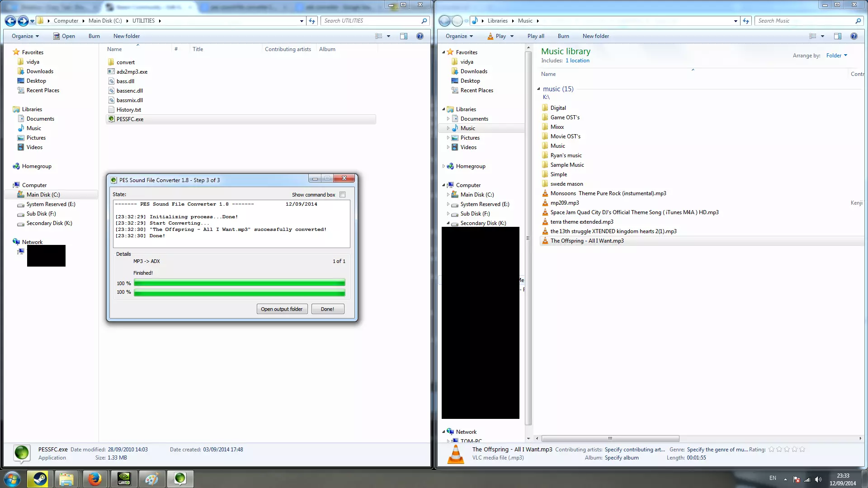868x488 pixels.
Task: Open Firefox from the taskbar
Action: [x=95, y=479]
